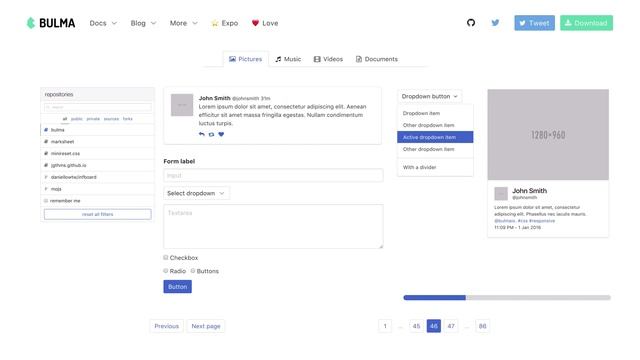The height and width of the screenshot is (360, 640).
Task: Click into the Input text field
Action: click(x=273, y=176)
